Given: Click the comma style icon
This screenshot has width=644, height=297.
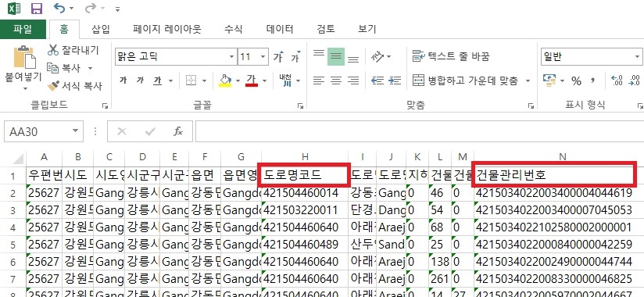Looking at the screenshot, I should click(592, 81).
